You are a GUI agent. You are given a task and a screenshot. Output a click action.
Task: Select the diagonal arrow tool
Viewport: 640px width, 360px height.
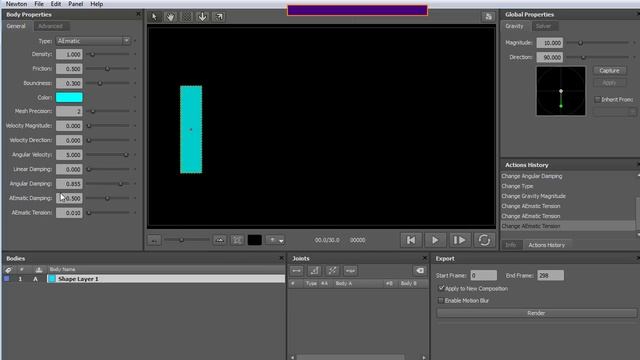click(219, 17)
